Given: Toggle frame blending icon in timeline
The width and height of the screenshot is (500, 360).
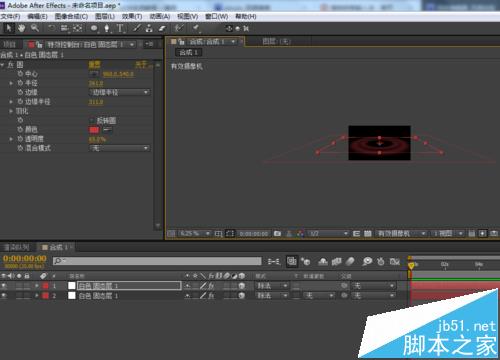Looking at the screenshot, I should 337,262.
